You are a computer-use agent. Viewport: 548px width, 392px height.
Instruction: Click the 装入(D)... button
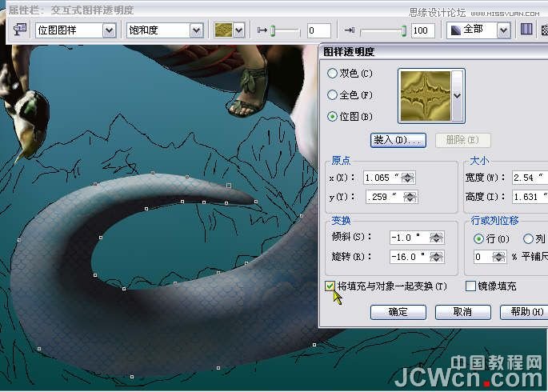tap(398, 140)
